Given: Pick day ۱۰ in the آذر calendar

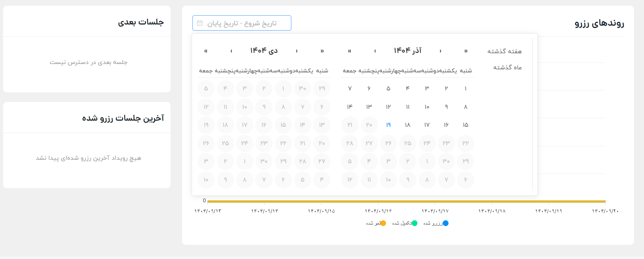Looking at the screenshot, I should pos(427,107).
